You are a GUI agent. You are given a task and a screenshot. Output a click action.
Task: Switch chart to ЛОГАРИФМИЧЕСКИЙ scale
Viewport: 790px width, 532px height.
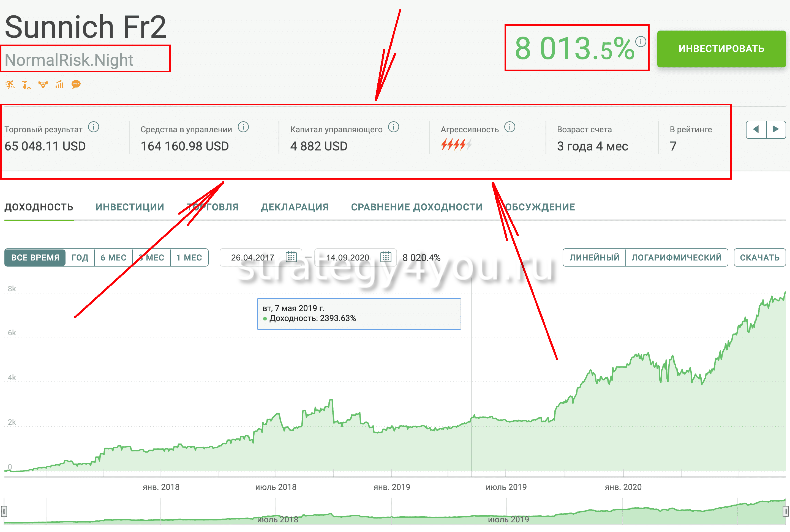coord(676,257)
